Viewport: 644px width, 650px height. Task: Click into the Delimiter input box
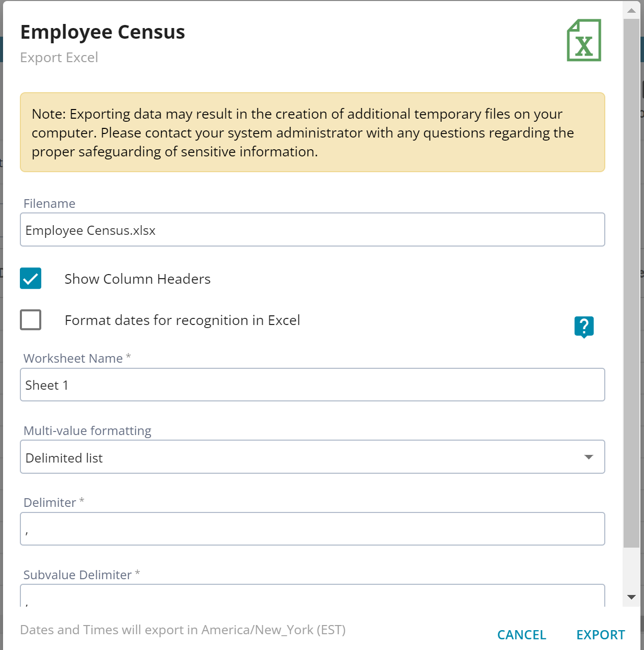pos(312,529)
